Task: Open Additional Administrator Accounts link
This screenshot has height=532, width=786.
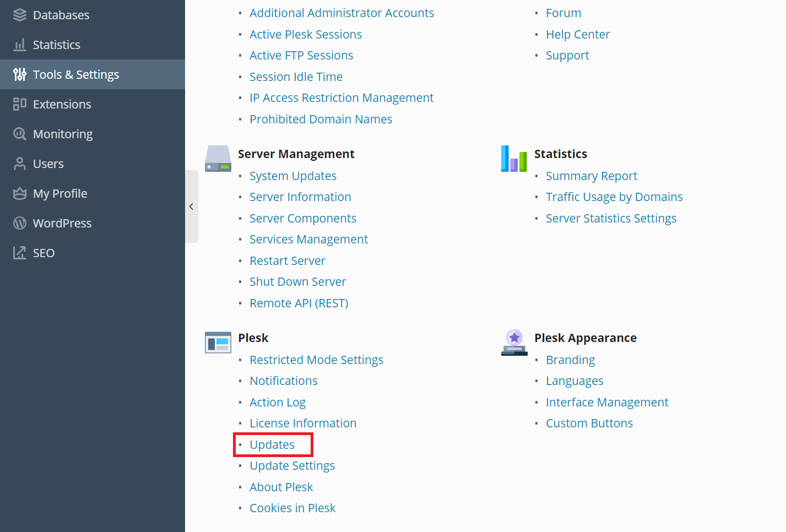Action: coord(341,13)
